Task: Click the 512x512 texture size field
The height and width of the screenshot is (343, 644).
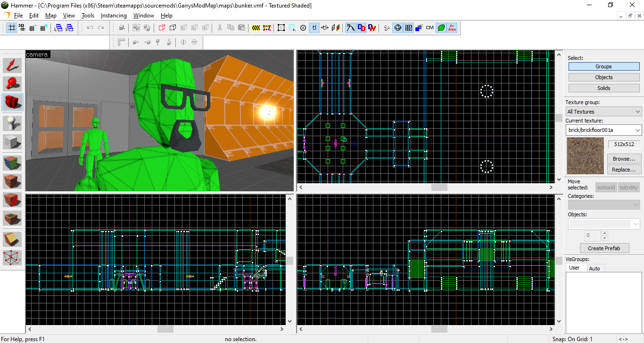Action: click(624, 145)
